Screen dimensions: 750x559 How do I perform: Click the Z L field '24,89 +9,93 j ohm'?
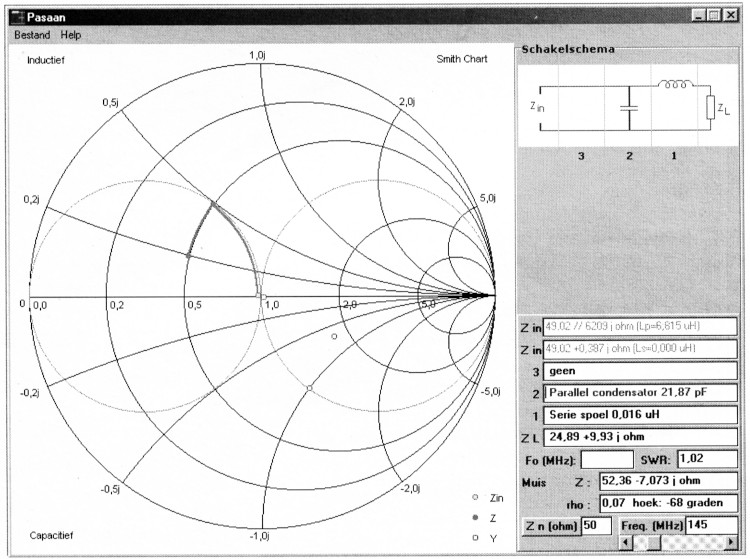pyautogui.click(x=640, y=437)
